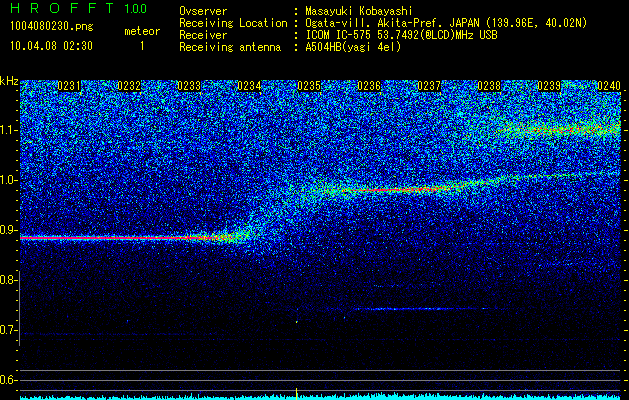Viewport: 629px width, 400px height.
Task: Click the "Ovserver" field label
Action: pyautogui.click(x=203, y=11)
